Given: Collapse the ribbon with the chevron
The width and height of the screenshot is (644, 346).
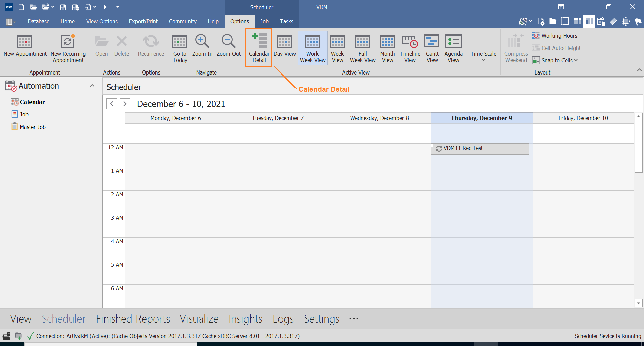Looking at the screenshot, I should pos(639,70).
